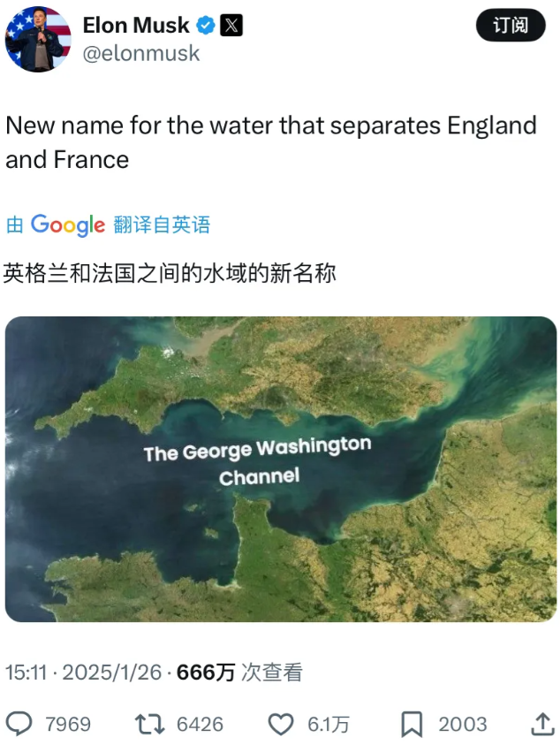Open Elon Musk's profile picture

38,39
